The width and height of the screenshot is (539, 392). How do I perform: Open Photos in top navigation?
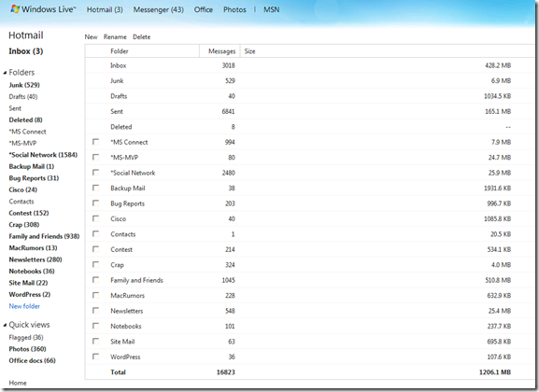tap(234, 9)
